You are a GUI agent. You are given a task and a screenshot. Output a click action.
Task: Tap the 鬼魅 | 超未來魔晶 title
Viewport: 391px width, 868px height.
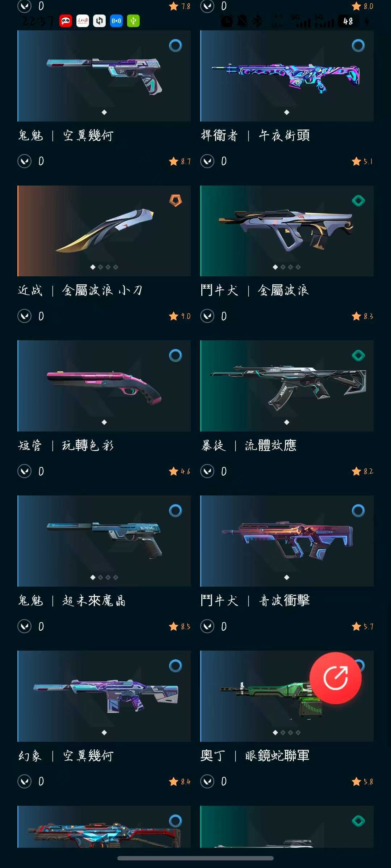click(x=72, y=600)
